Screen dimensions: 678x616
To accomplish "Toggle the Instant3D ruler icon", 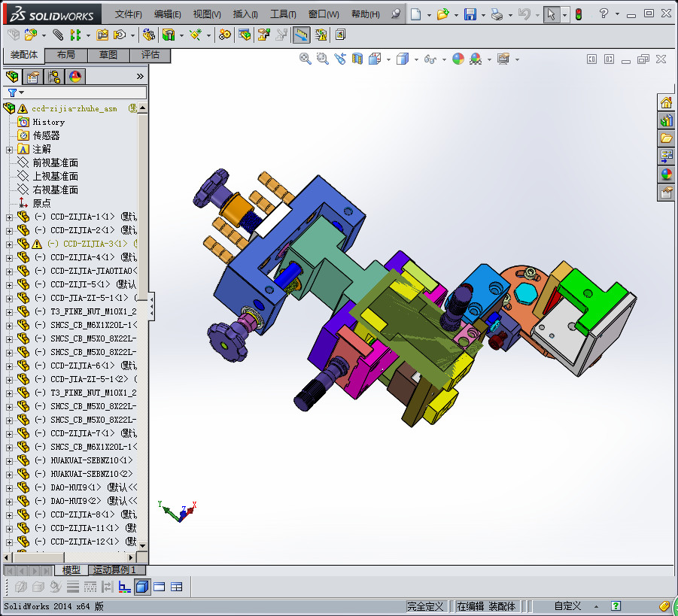I will [302, 35].
